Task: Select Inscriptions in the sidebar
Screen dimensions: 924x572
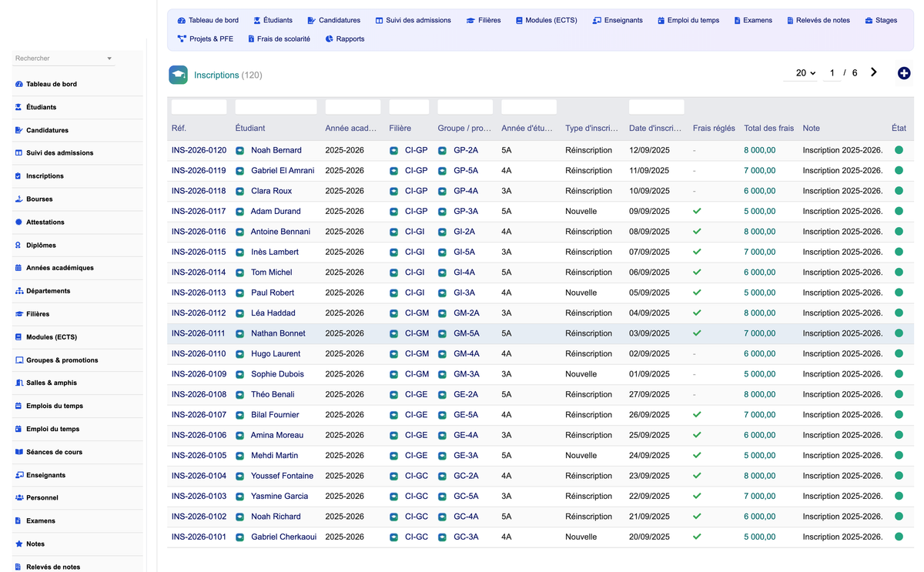Action: pyautogui.click(x=45, y=176)
